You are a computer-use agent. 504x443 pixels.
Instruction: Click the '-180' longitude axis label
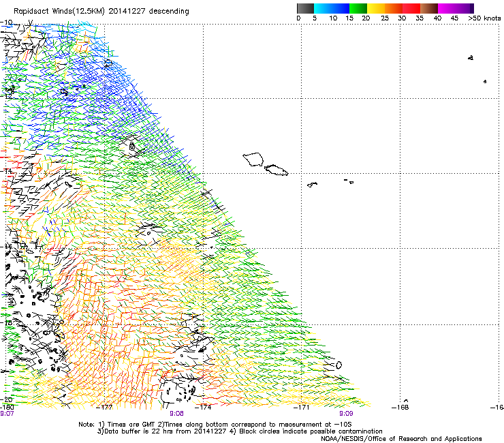click(6, 408)
